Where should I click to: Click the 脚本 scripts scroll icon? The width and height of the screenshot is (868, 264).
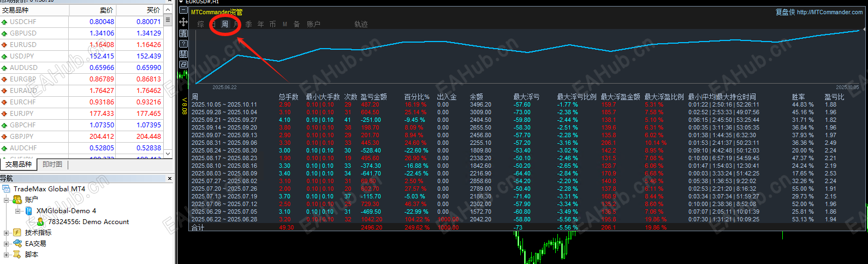point(17,254)
